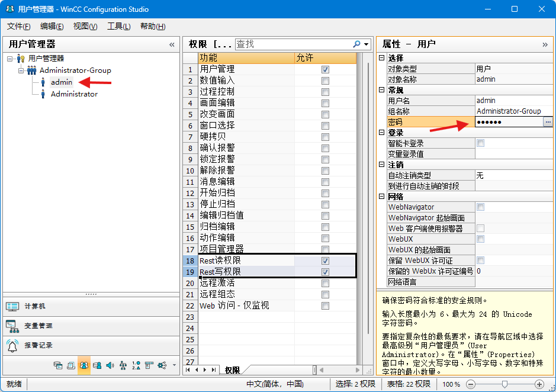Click the zoom in plus button
Image resolution: width=556 pixels, height=392 pixels.
click(539, 384)
